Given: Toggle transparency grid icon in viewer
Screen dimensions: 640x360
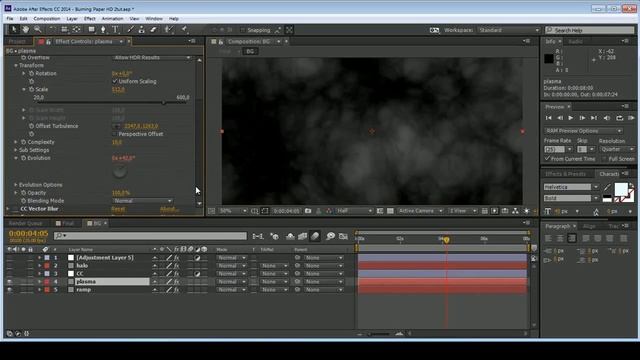Looking at the screenshot, I should pyautogui.click(x=391, y=211).
